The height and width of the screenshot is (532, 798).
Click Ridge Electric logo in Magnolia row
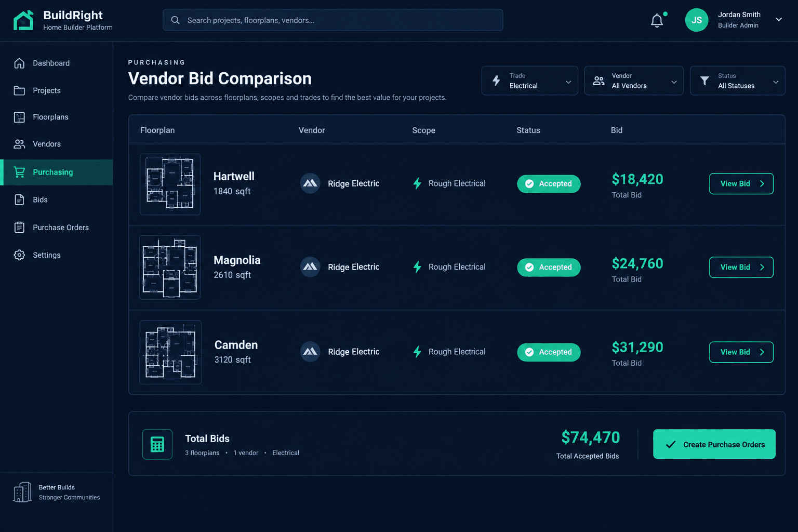tap(310, 267)
